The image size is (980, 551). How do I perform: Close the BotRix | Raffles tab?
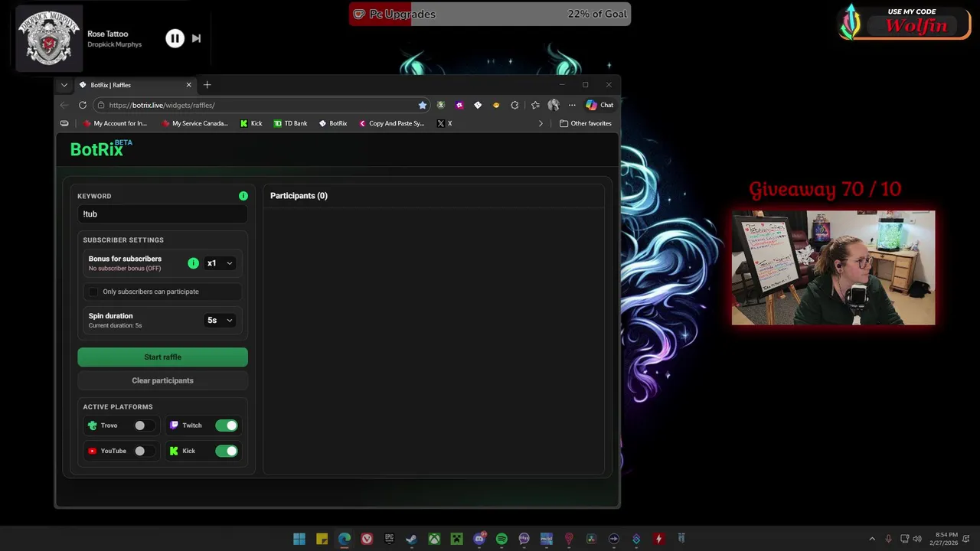point(188,85)
